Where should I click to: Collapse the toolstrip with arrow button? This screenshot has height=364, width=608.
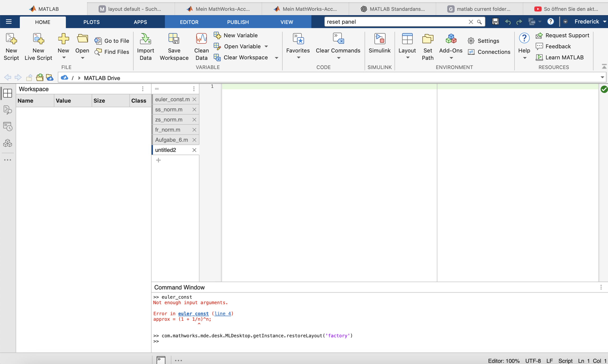pyautogui.click(x=604, y=66)
